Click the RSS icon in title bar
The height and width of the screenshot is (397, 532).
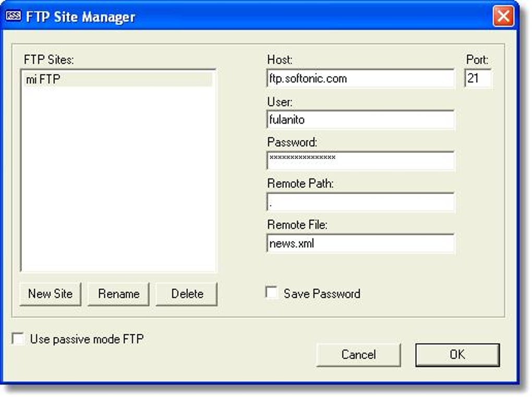pos(14,16)
